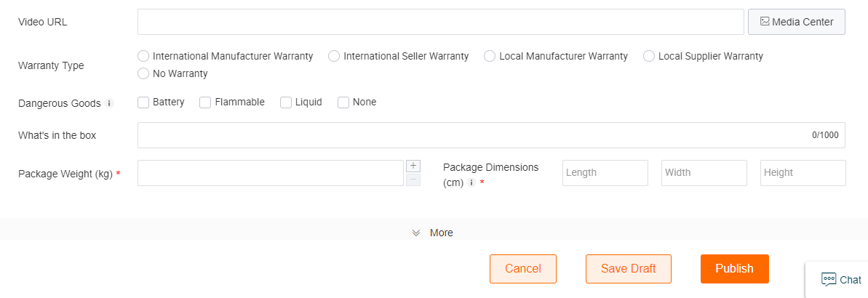Click the double-chevron icon beside More
Screen dimensions: 868x298
pos(416,233)
